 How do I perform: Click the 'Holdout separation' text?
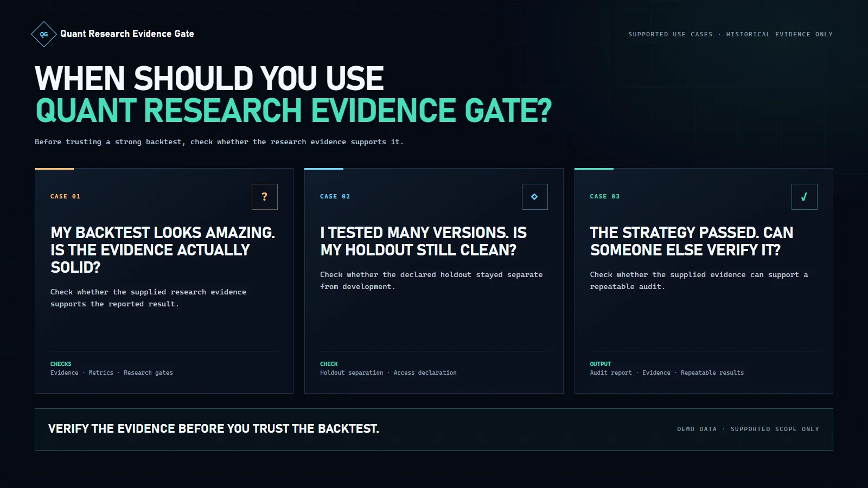352,373
